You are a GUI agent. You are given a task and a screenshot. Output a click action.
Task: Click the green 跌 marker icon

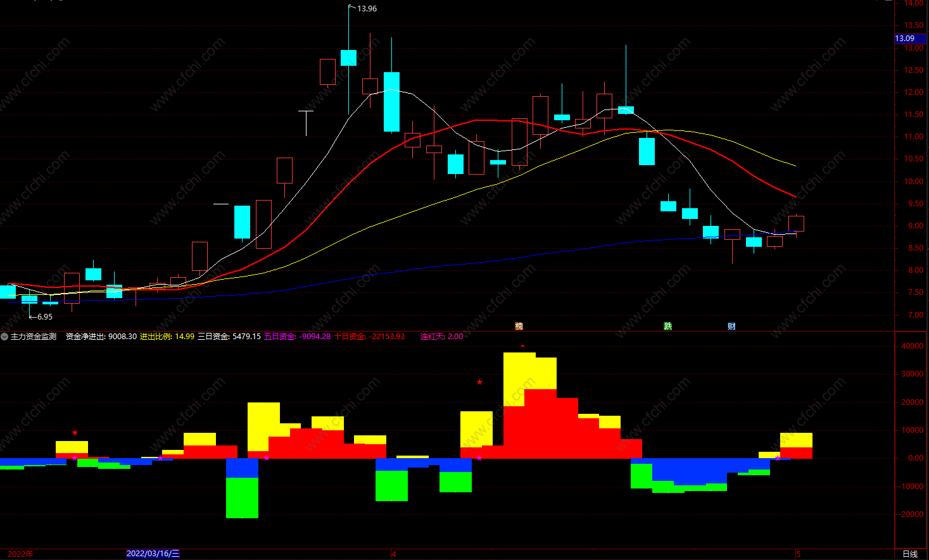pyautogui.click(x=667, y=327)
